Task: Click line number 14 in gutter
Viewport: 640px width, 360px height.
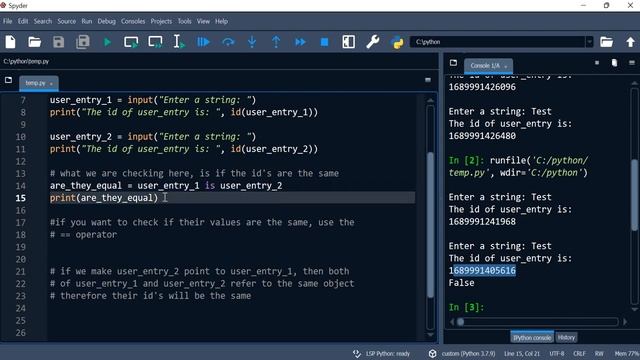Action: point(20,186)
